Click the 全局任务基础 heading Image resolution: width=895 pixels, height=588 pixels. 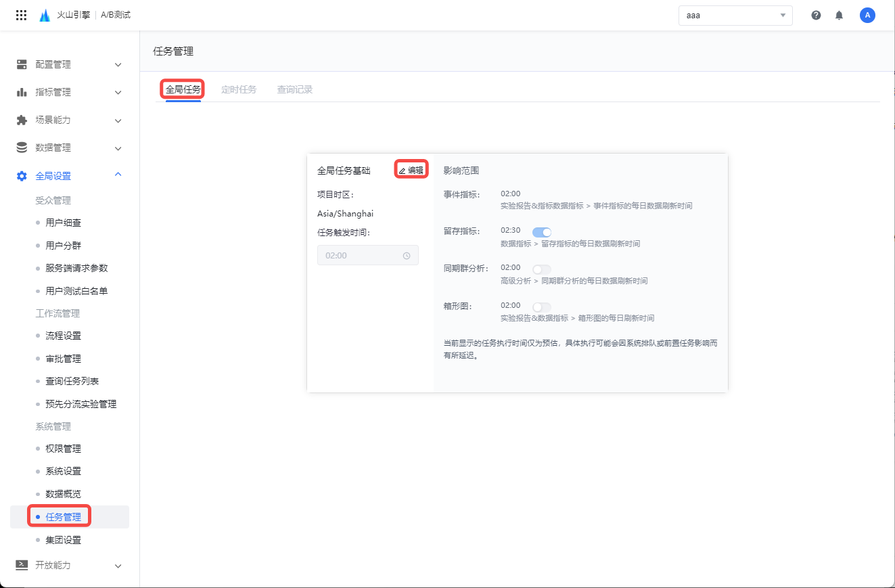click(344, 171)
